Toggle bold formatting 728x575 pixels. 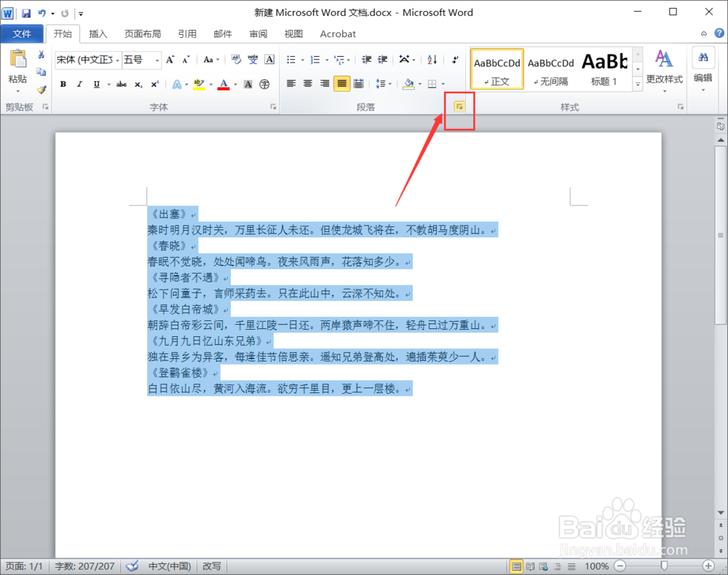(63, 84)
